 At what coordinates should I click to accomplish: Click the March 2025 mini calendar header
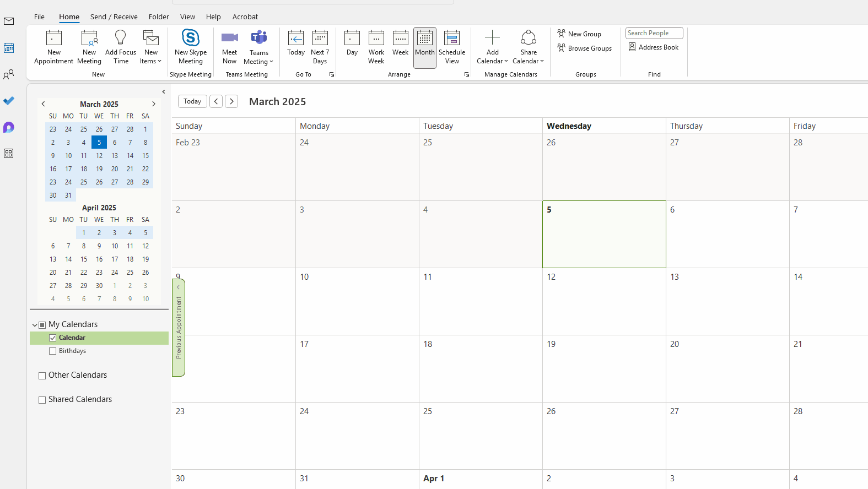coord(99,104)
